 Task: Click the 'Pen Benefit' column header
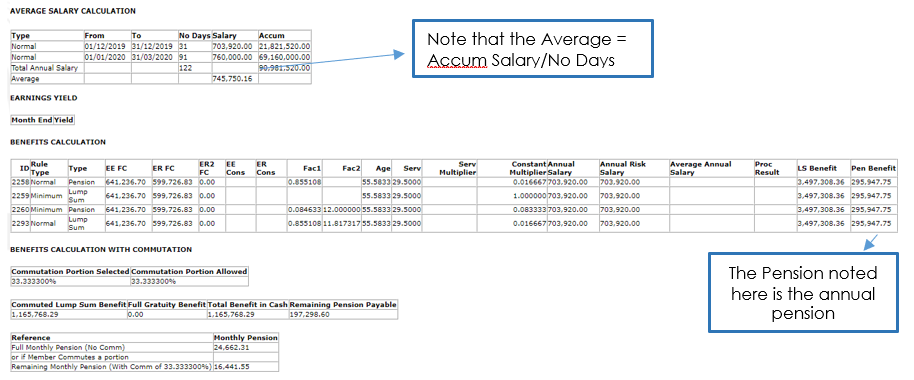[x=873, y=168]
